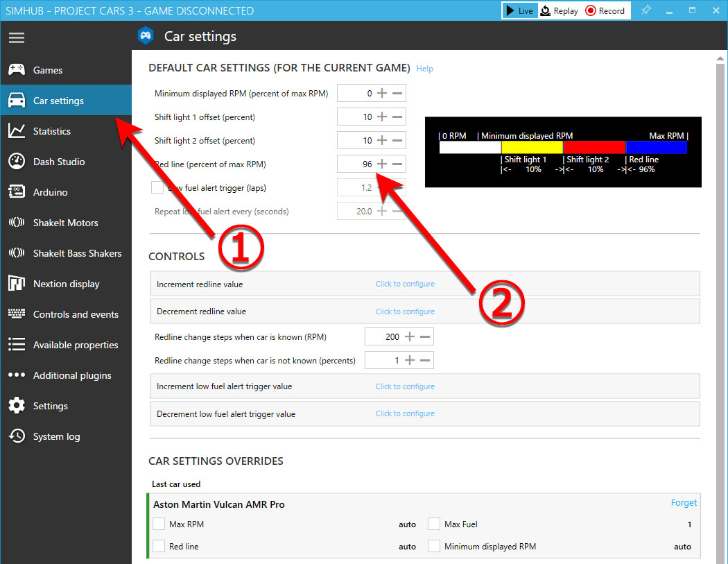This screenshot has height=564, width=728.
Task: Click the Statistics chart icon
Action: pyautogui.click(x=17, y=131)
